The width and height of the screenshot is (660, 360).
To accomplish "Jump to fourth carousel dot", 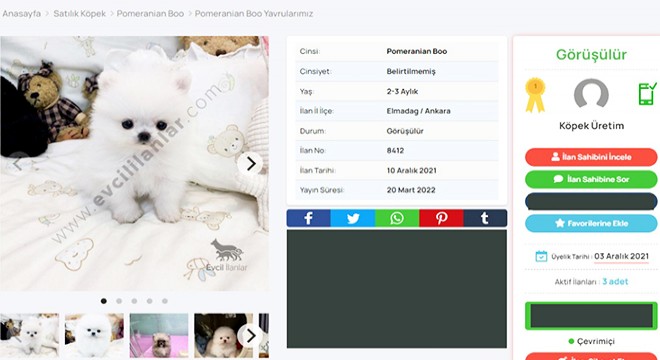I will [149, 301].
